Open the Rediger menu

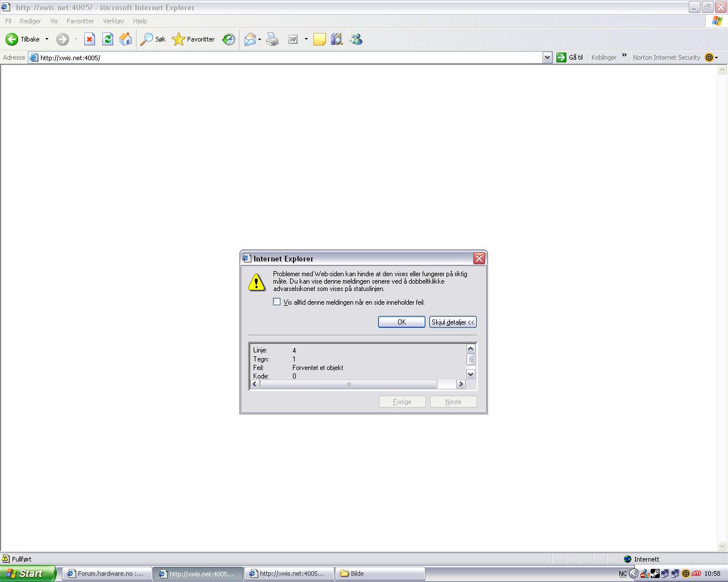pos(30,21)
